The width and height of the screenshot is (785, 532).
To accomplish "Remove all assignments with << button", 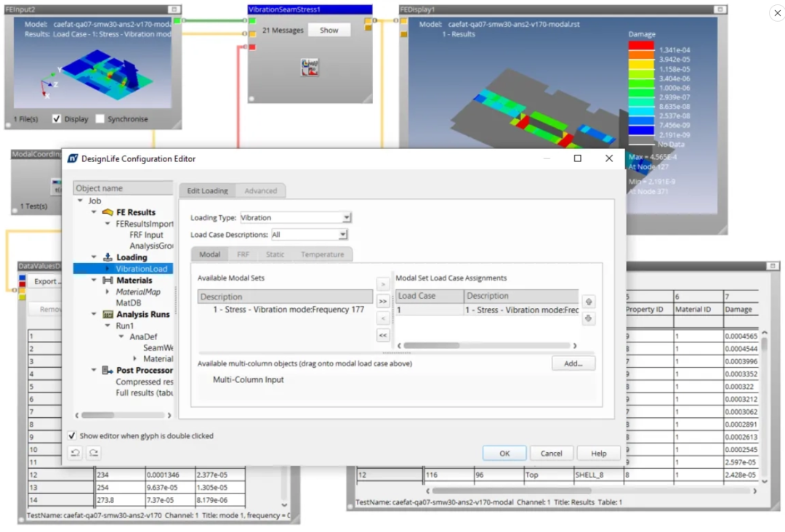I will click(383, 335).
